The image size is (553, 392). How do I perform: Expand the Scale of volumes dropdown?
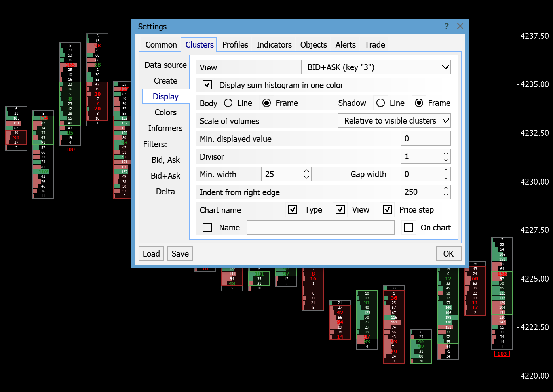(x=445, y=121)
